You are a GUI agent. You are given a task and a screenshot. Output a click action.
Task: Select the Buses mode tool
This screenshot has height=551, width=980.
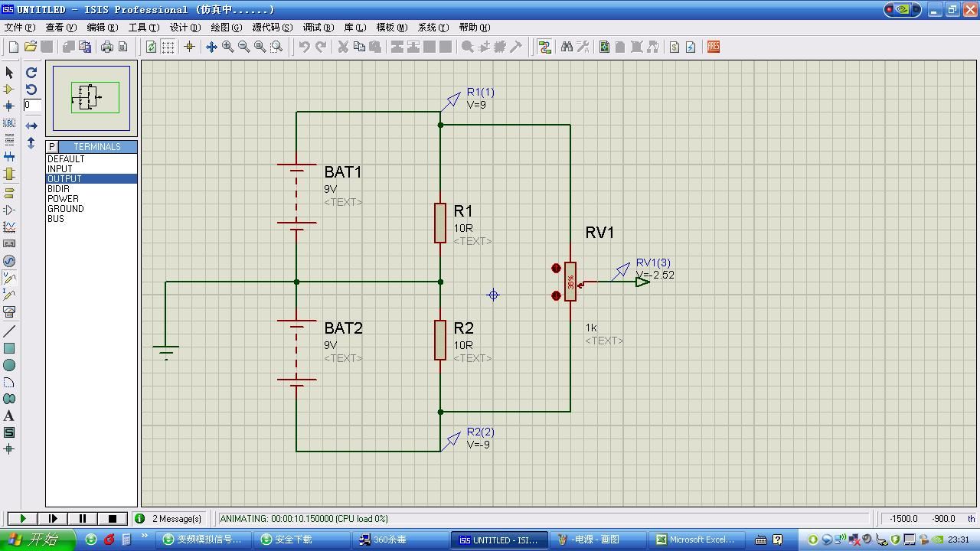tap(9, 157)
